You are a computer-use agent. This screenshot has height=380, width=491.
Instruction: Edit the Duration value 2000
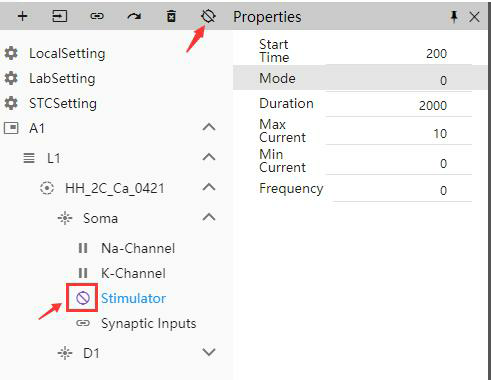click(x=399, y=106)
